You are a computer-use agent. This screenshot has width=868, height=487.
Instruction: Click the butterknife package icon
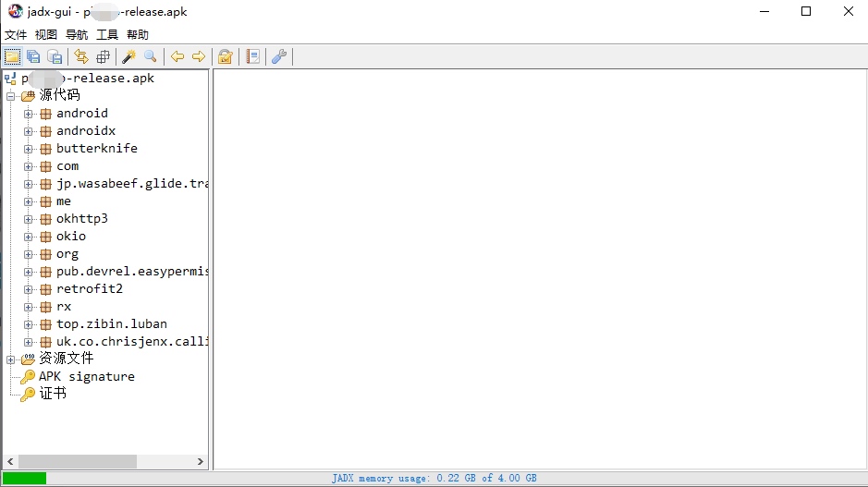coord(46,149)
